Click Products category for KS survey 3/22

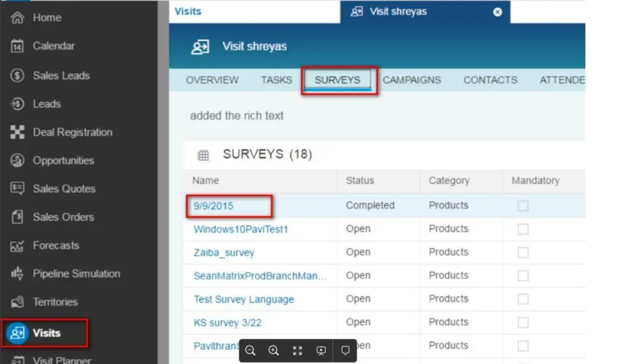(449, 322)
